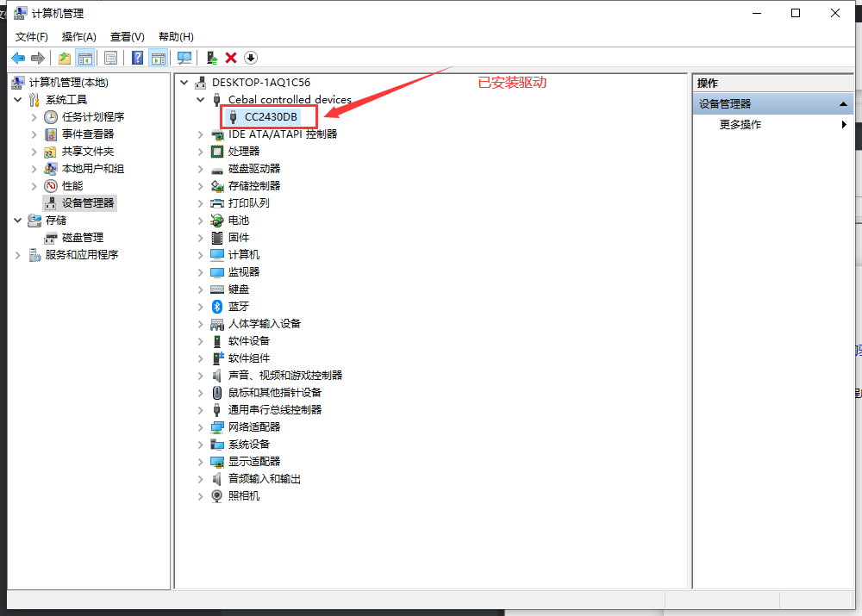Expand the Disk drives (磁盘驱动器) node
Screen dimensions: 862x616
tap(201, 169)
